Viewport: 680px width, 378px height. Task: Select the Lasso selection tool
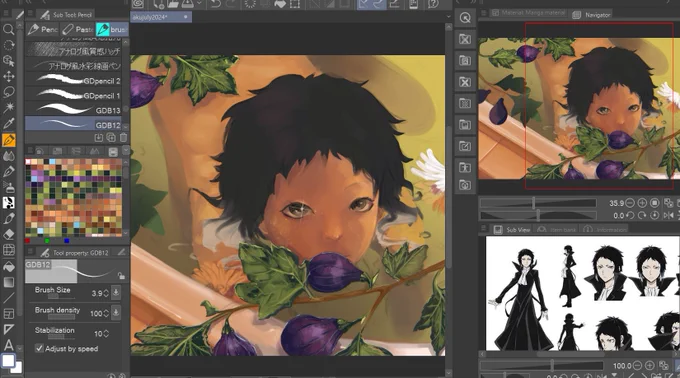point(8,92)
